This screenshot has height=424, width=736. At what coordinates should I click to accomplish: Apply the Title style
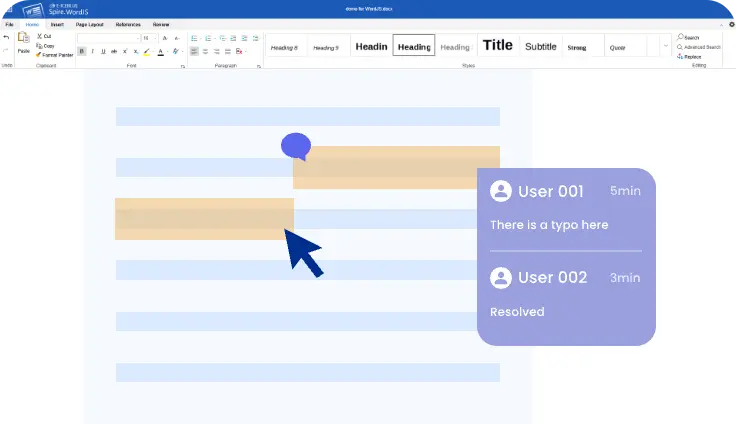pos(497,45)
